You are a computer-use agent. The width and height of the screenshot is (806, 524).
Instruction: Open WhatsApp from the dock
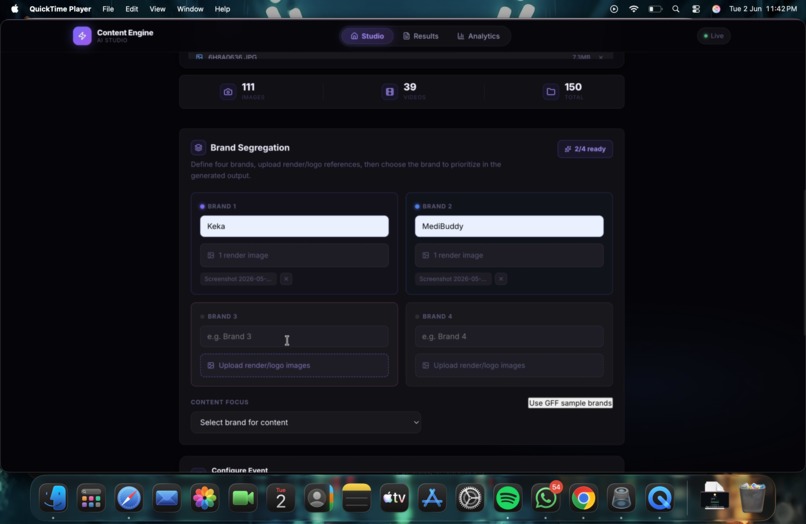point(545,498)
